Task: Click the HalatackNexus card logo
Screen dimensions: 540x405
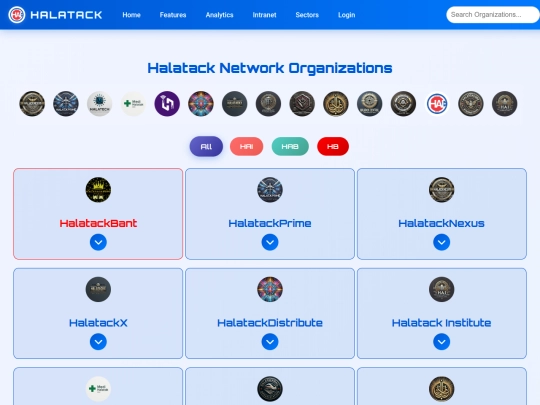Action: point(442,190)
